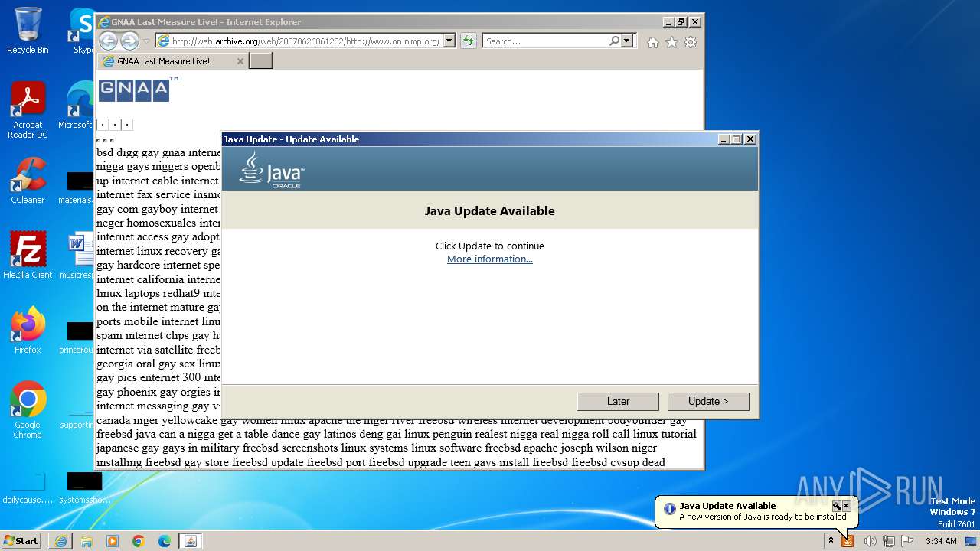Maximize the Internet Explorer window
The width and height of the screenshot is (980, 551).
(x=681, y=22)
